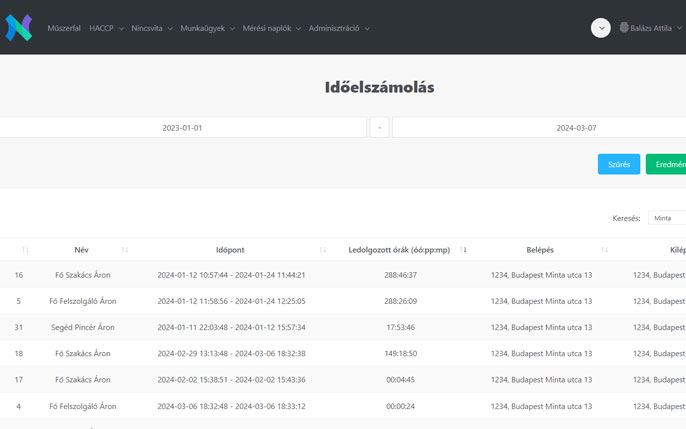Open the Adminisztráció dropdown

pos(339,28)
